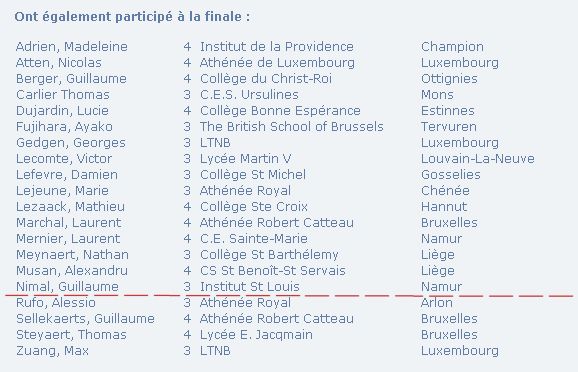This screenshot has width=578, height=372.
Task: Click CS St Benoît-St Servais
Action: (x=272, y=271)
